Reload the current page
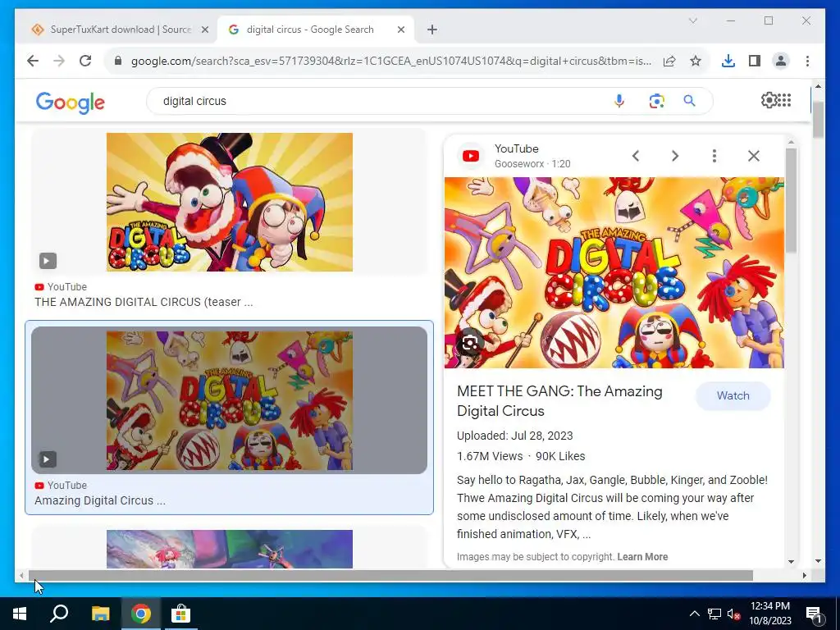The height and width of the screenshot is (630, 840). [85, 61]
